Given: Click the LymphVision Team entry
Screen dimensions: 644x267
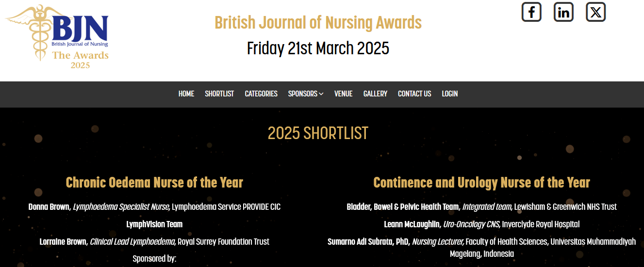Looking at the screenshot, I should click(x=154, y=224).
